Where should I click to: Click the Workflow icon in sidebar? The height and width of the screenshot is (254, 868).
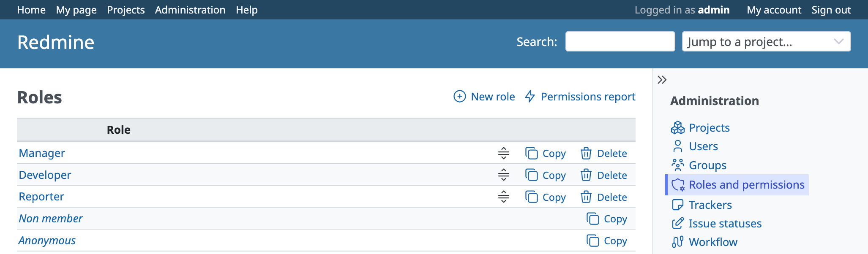pyautogui.click(x=677, y=242)
